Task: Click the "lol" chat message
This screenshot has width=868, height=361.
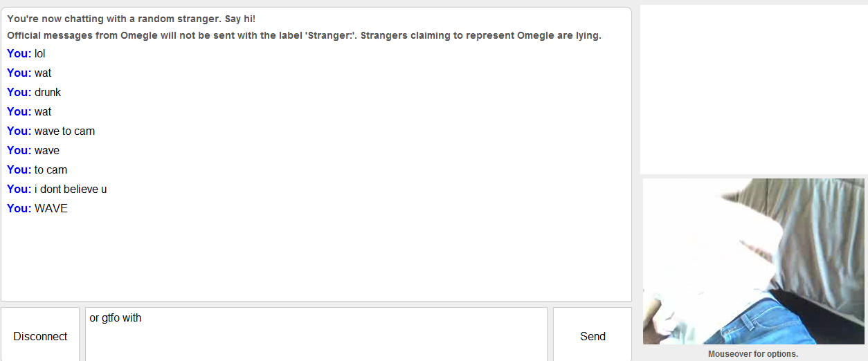Action: click(x=40, y=53)
